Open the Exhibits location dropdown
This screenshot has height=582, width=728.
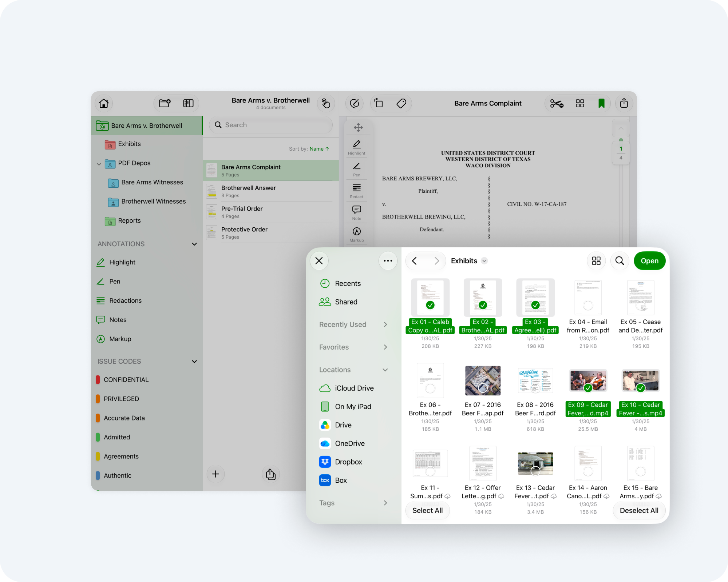[484, 261]
